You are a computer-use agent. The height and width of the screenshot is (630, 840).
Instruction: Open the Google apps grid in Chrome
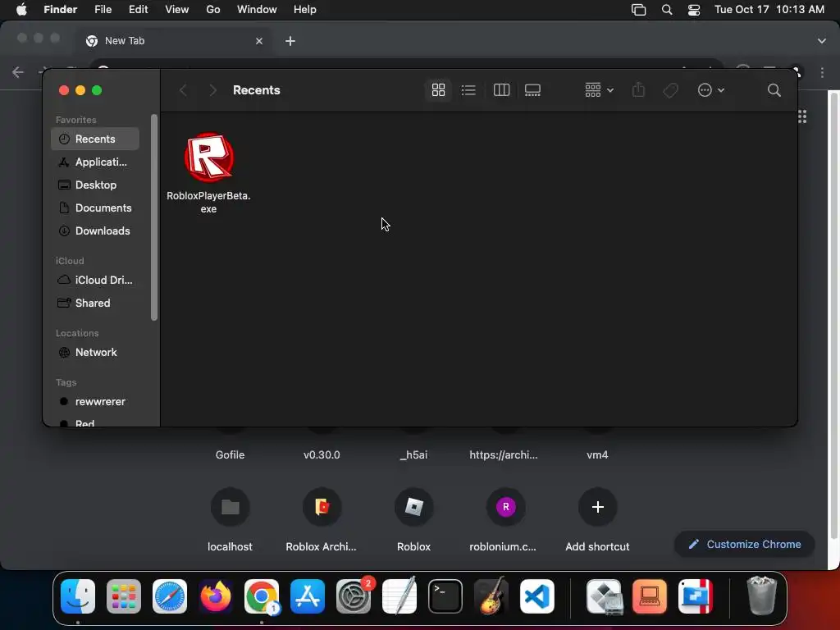click(802, 116)
